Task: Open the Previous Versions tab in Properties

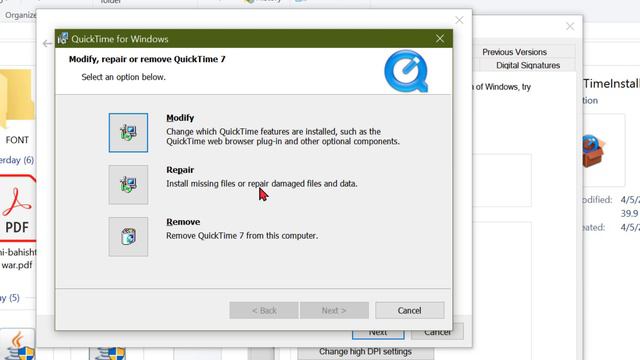Action: (514, 52)
